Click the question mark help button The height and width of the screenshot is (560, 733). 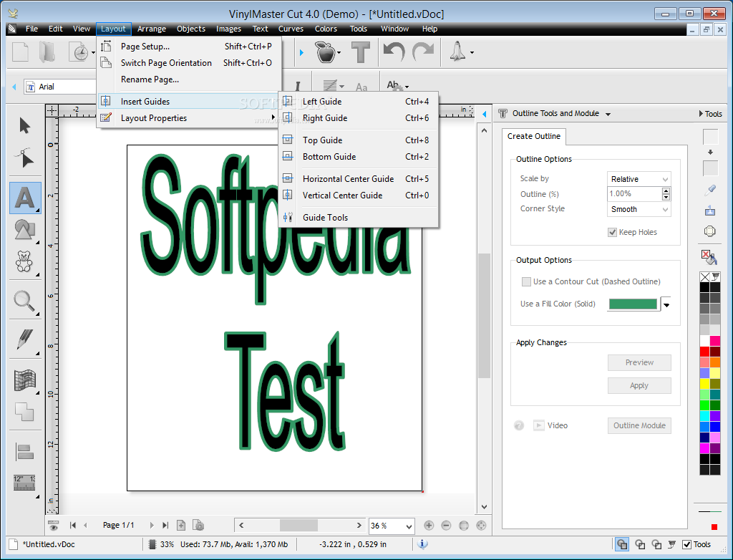point(519,425)
